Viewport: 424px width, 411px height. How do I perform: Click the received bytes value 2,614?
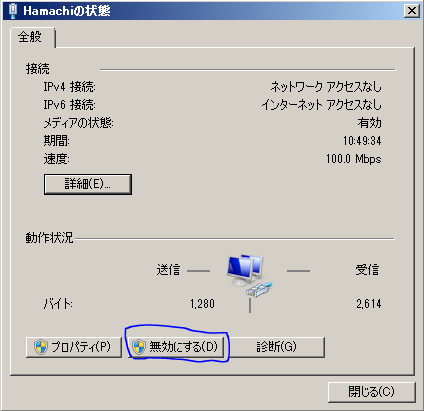tap(369, 304)
